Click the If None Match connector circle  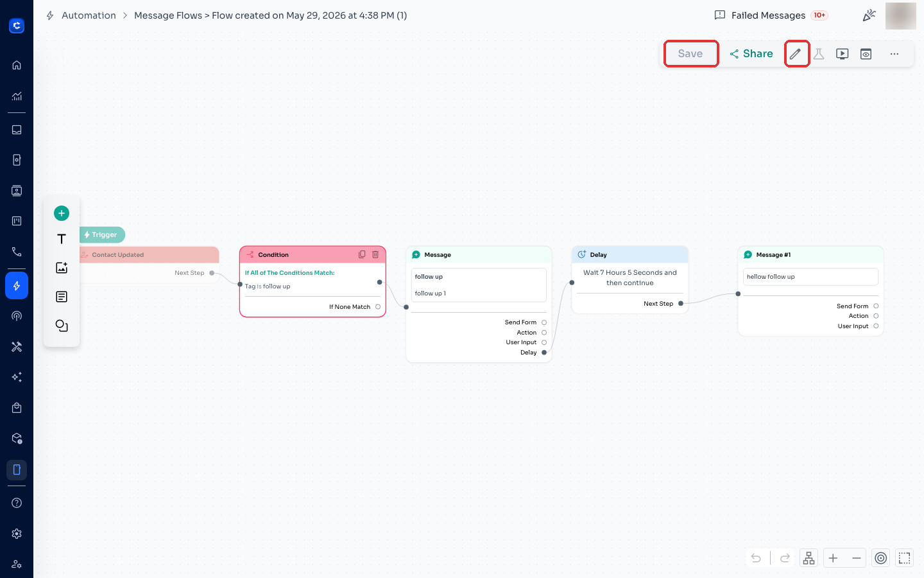378,307
